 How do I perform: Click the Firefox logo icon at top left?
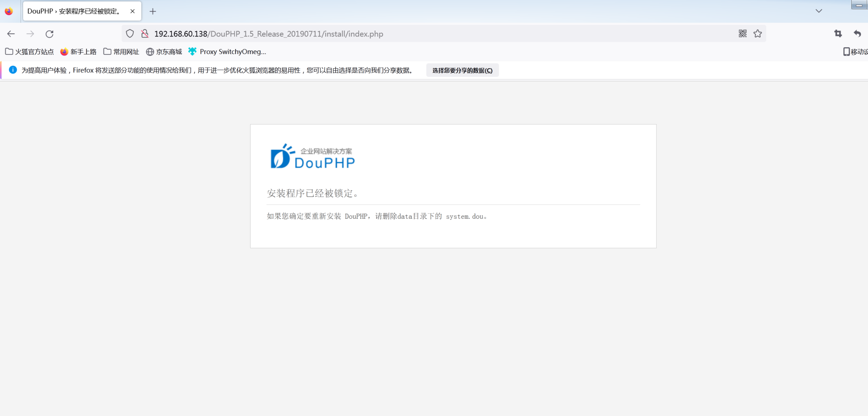[9, 11]
